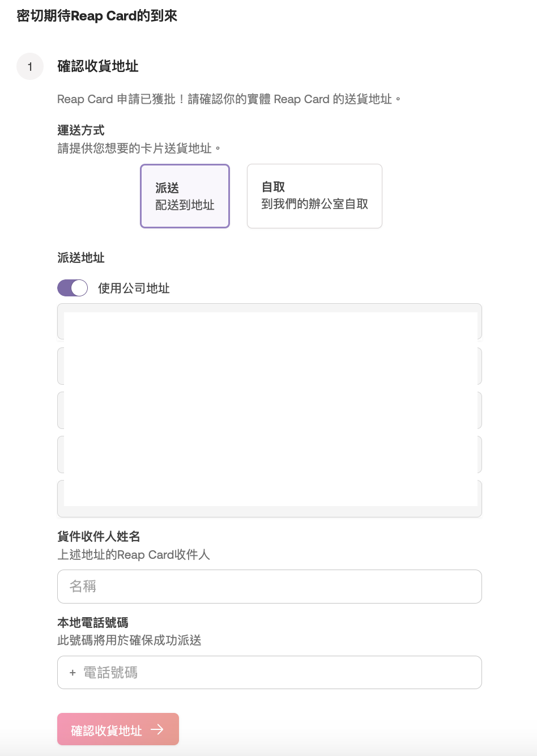Click the plus prefix in phone field
The image size is (537, 756).
click(x=73, y=673)
